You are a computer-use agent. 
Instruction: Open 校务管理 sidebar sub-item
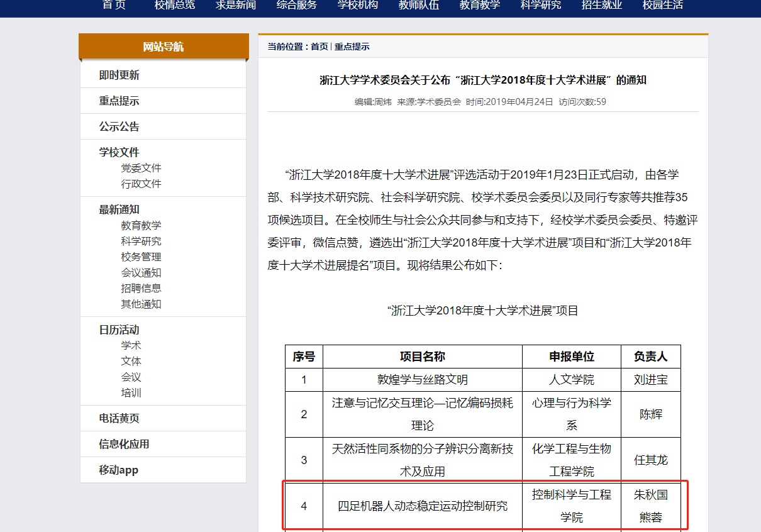coord(142,257)
